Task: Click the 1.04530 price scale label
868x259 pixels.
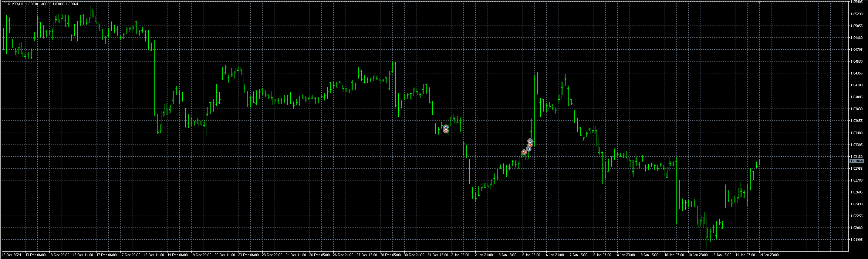Action: 857,61
